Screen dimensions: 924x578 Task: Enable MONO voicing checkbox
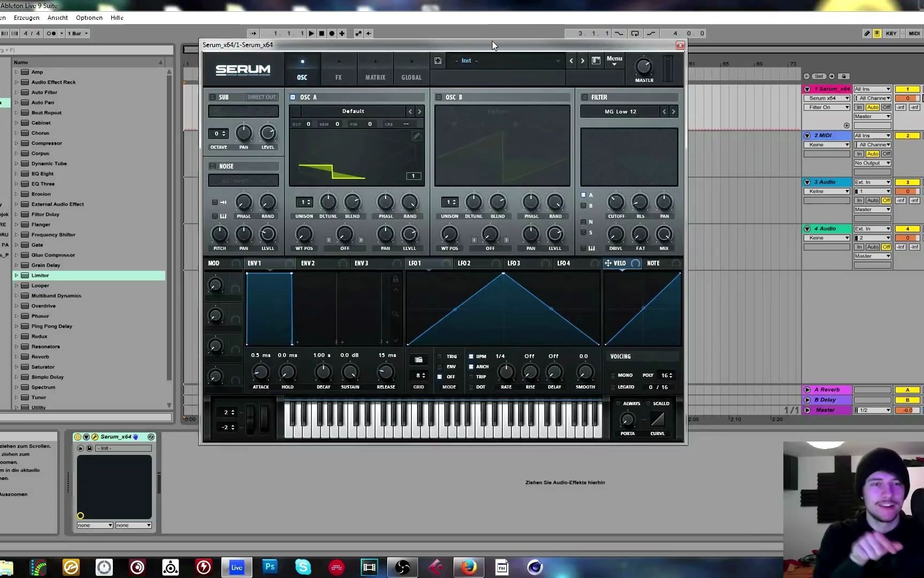(x=613, y=375)
